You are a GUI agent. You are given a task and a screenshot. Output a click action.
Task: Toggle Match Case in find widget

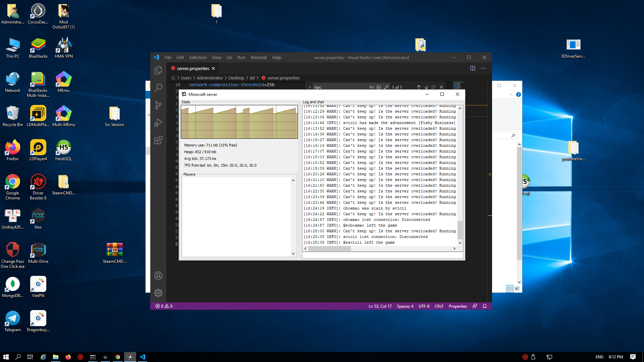[x=371, y=87]
